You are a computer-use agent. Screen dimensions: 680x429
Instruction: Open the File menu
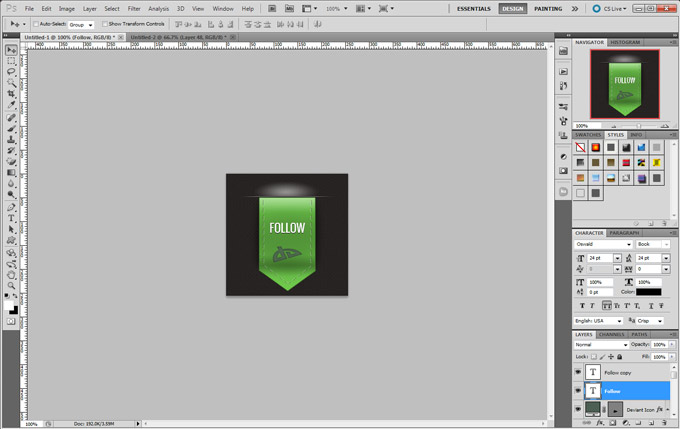tap(29, 9)
